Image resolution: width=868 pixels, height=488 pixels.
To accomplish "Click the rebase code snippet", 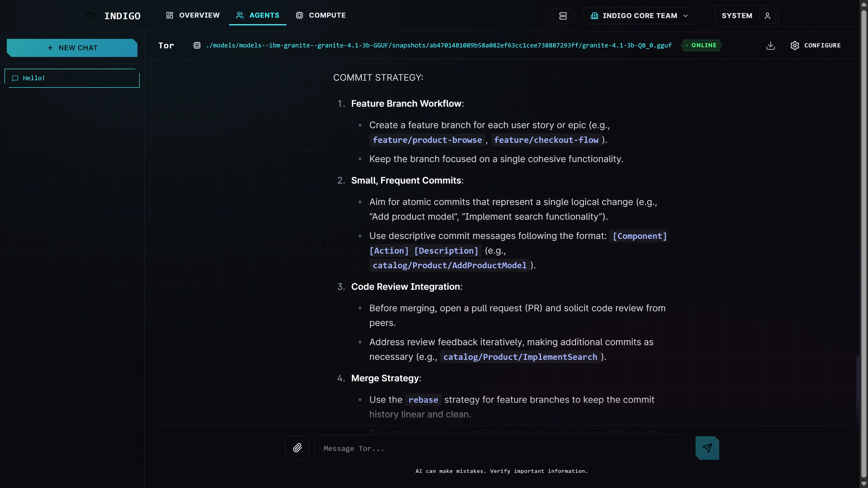I will click(x=423, y=400).
